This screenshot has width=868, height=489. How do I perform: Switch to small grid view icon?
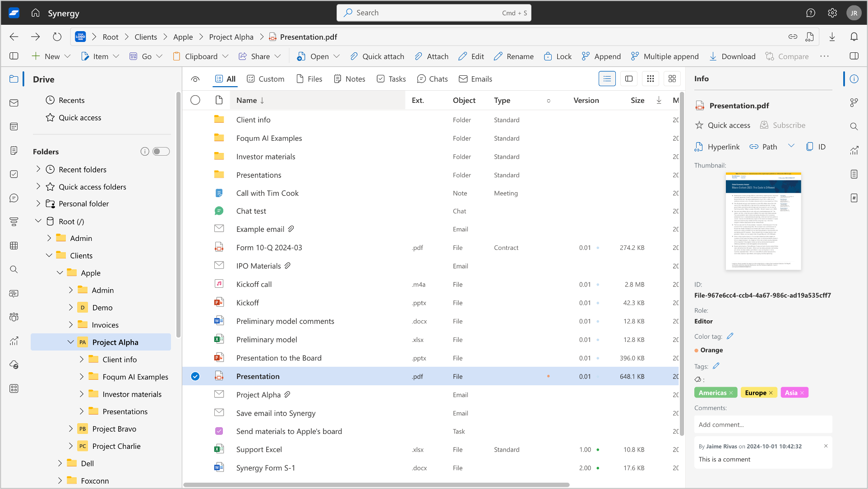[651, 79]
